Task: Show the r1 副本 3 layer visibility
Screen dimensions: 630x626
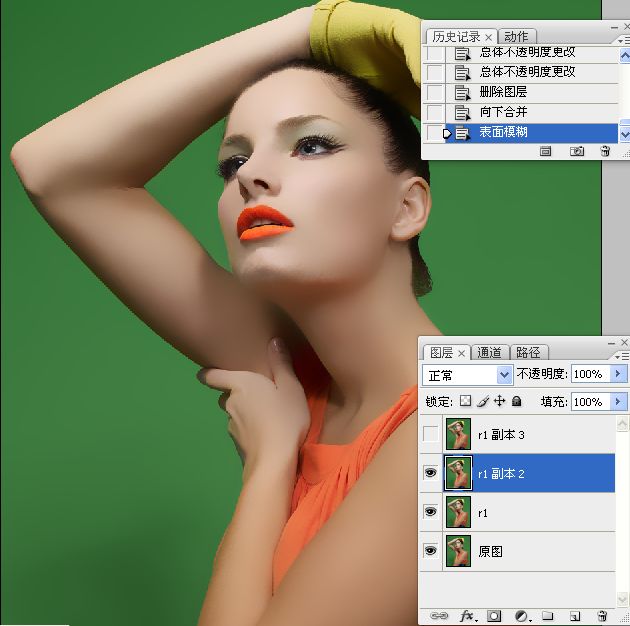Action: pos(430,434)
